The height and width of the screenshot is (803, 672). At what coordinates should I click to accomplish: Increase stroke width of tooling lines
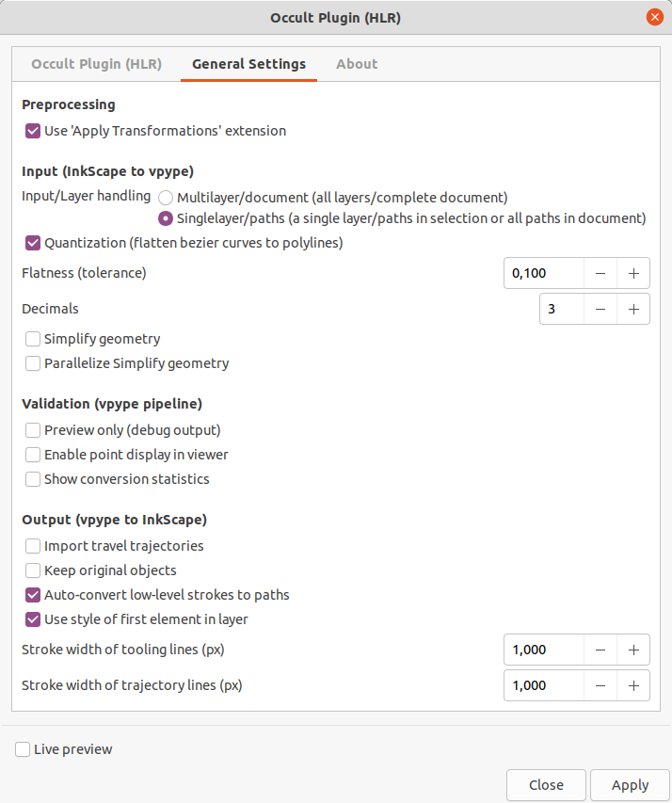(633, 650)
